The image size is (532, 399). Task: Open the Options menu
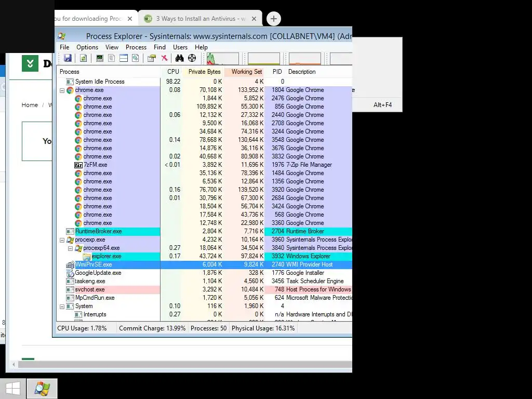(x=87, y=47)
